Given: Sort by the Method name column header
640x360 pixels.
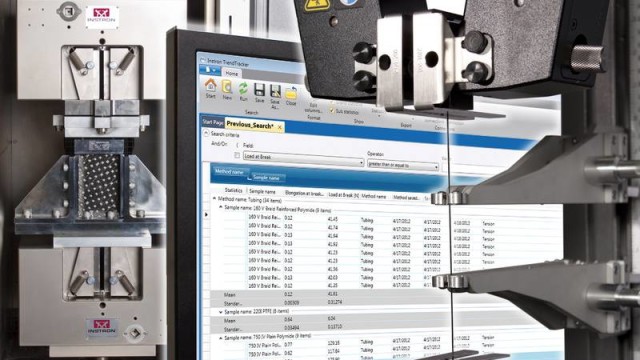Looking at the screenshot, I should point(374,196).
